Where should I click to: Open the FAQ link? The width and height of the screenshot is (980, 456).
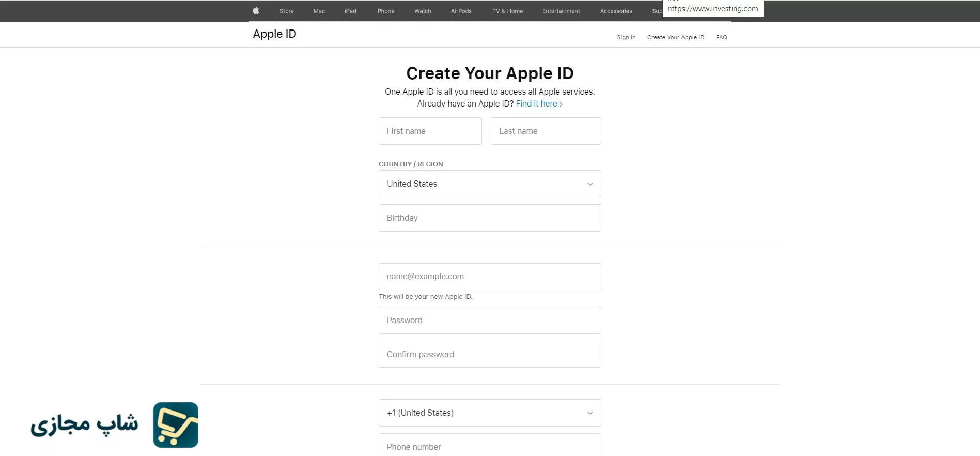coord(721,37)
